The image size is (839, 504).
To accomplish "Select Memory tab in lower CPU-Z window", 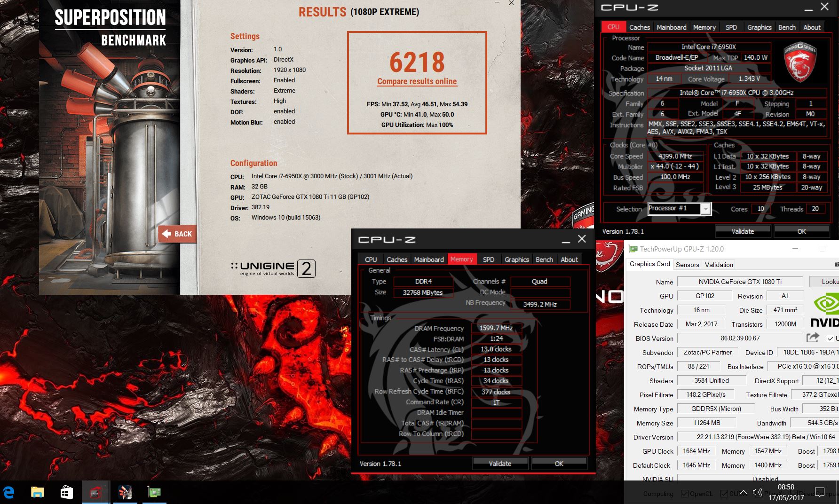I will [x=461, y=259].
